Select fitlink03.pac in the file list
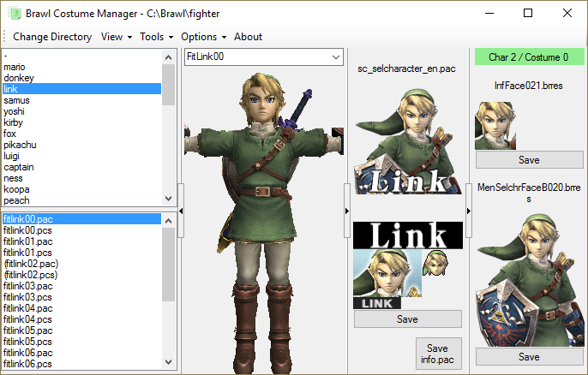The height and width of the screenshot is (375, 588). click(x=81, y=286)
